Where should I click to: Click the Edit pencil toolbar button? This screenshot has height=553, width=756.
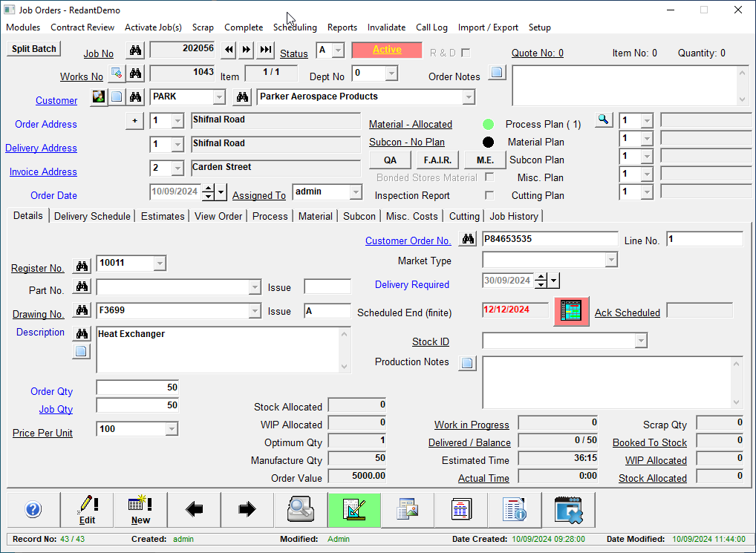pyautogui.click(x=88, y=509)
